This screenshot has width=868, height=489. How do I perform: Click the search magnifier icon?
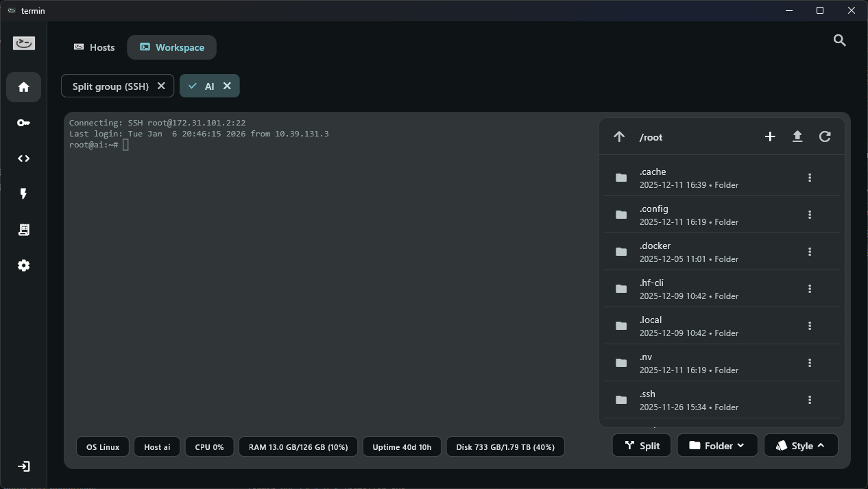click(x=839, y=40)
